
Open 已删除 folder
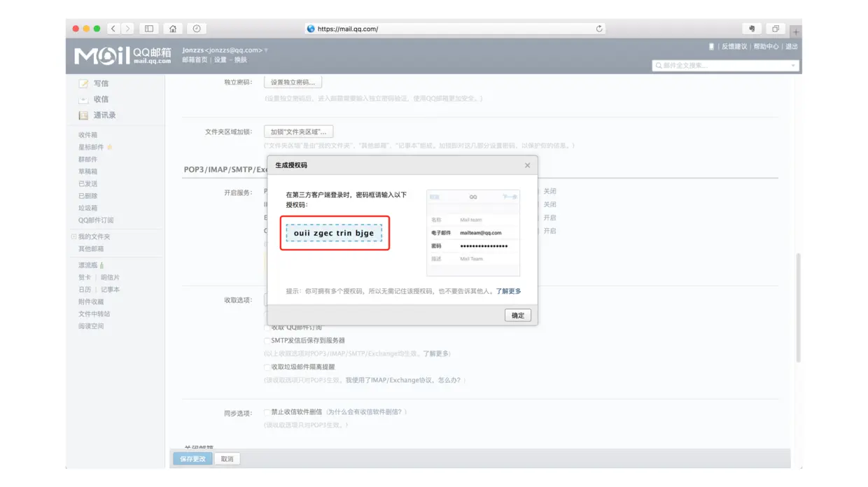(x=88, y=196)
